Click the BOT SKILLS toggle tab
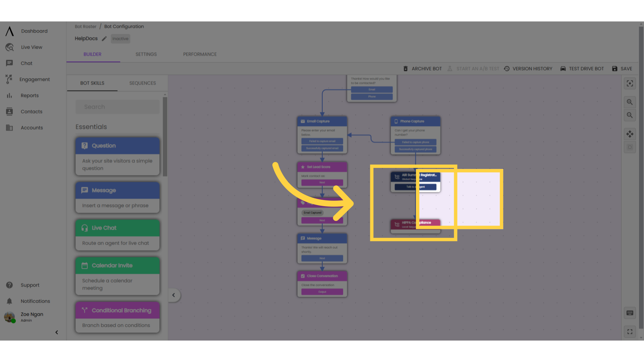The width and height of the screenshot is (644, 362). (92, 83)
